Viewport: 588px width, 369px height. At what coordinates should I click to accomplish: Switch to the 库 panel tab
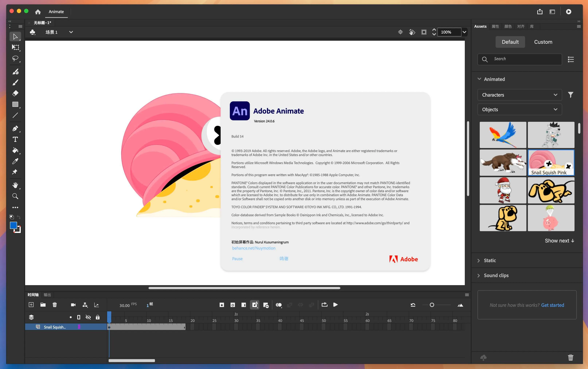pos(532,26)
